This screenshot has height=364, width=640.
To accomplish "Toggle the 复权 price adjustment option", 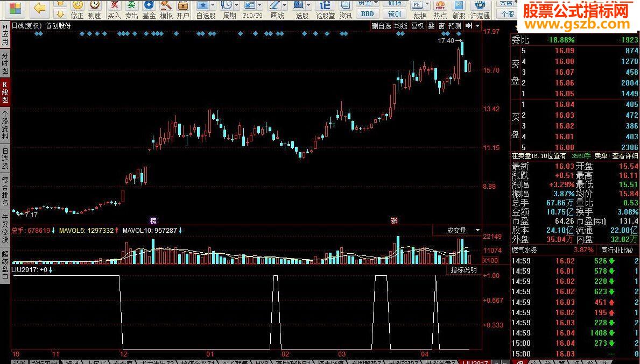I will coord(418,26).
